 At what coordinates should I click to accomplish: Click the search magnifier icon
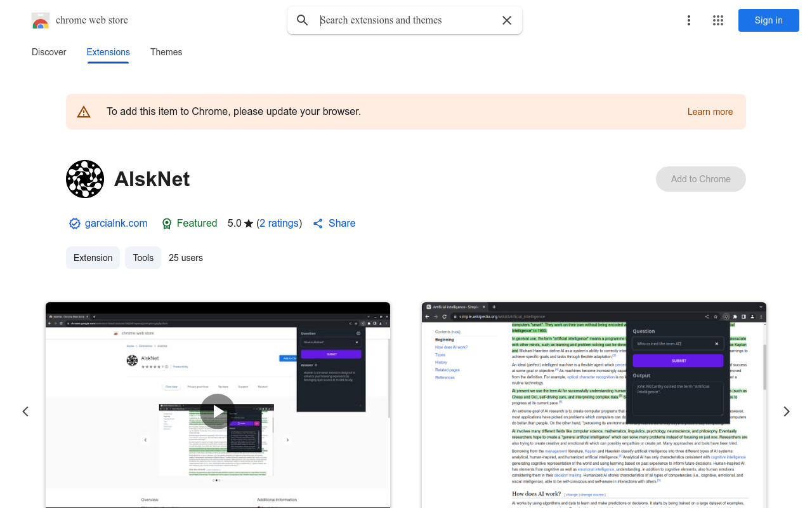point(303,20)
